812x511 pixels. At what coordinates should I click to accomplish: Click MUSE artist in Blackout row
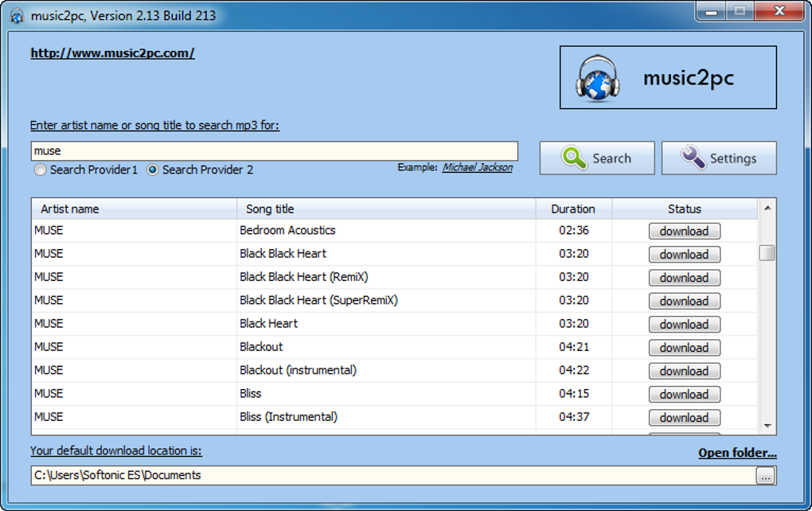point(49,347)
